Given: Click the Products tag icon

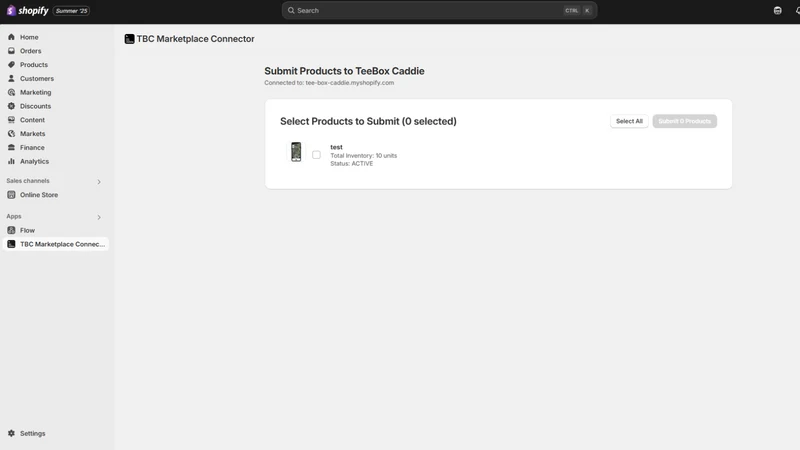Looking at the screenshot, I should [x=11, y=65].
